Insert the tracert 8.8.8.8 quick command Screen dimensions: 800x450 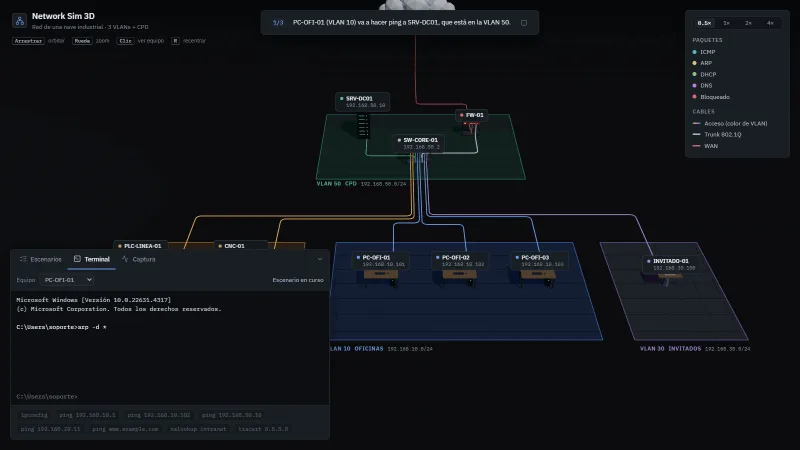tap(263, 429)
